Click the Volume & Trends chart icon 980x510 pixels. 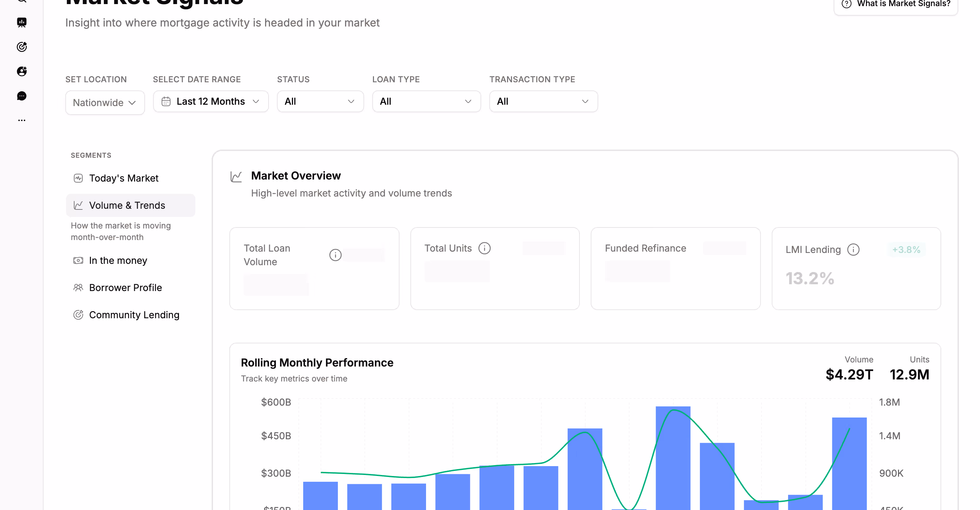pyautogui.click(x=78, y=206)
